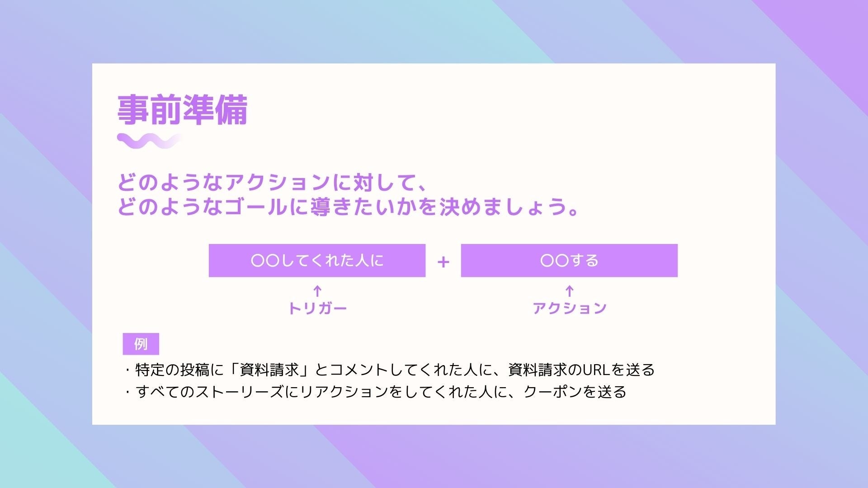Click the heading line どのようなアクションに対して
The width and height of the screenshot is (868, 488).
(271, 183)
